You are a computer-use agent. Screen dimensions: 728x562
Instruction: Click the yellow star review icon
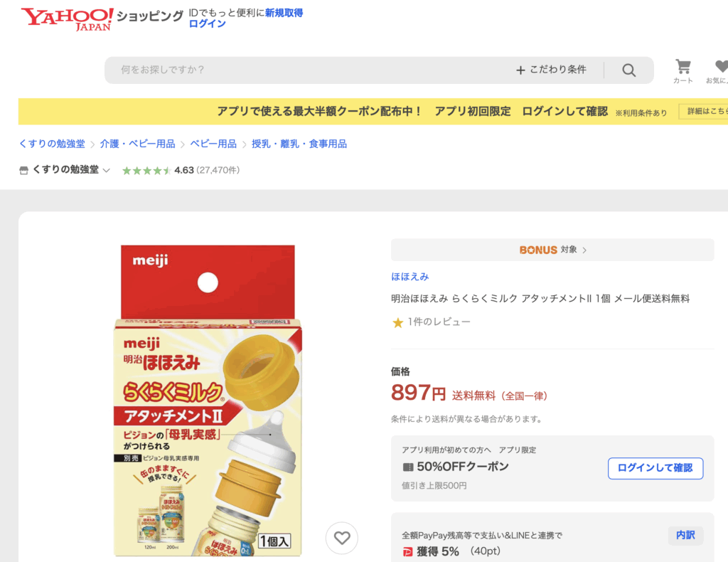pyautogui.click(x=398, y=322)
